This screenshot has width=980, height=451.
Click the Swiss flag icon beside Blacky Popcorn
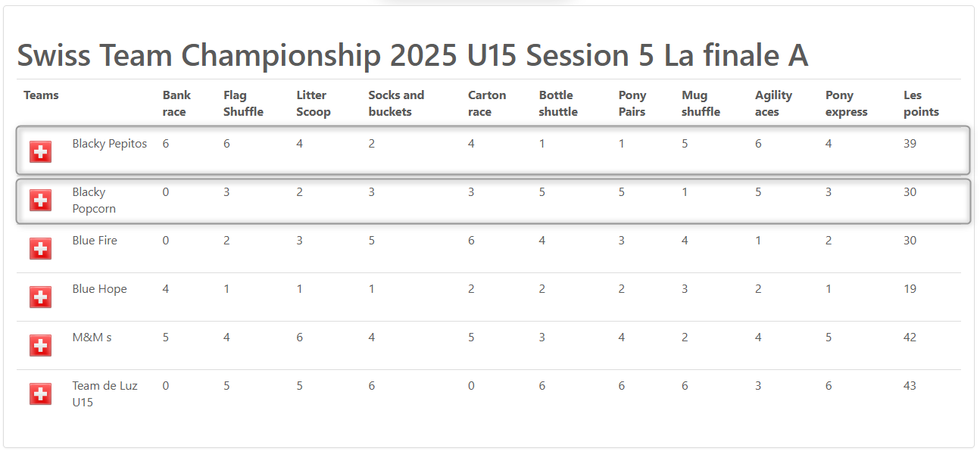point(41,201)
